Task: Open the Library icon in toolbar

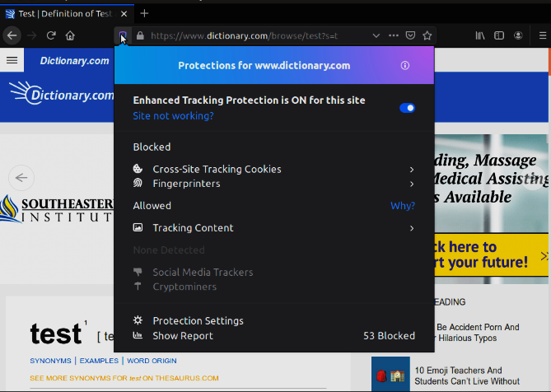Action: click(480, 35)
